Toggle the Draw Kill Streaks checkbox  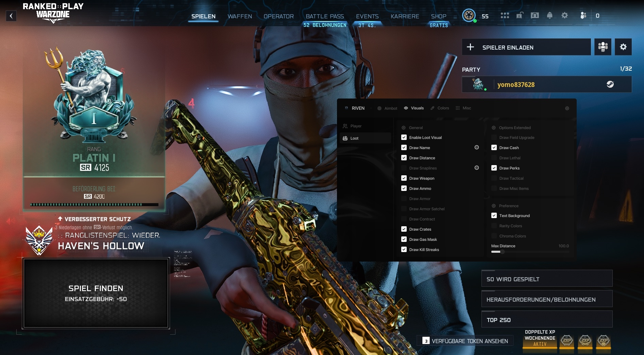[404, 249]
